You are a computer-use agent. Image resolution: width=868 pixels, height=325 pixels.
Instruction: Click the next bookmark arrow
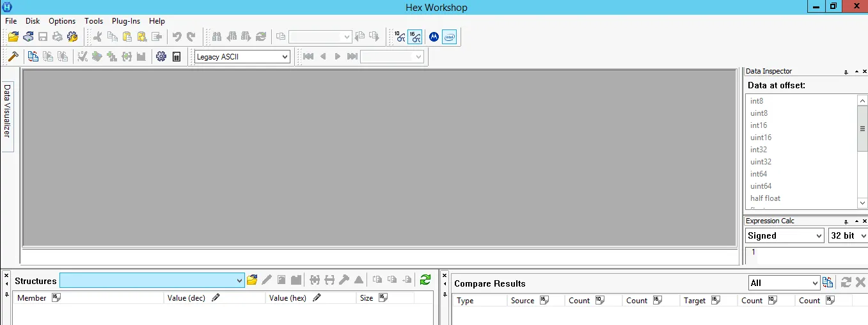[338, 56]
